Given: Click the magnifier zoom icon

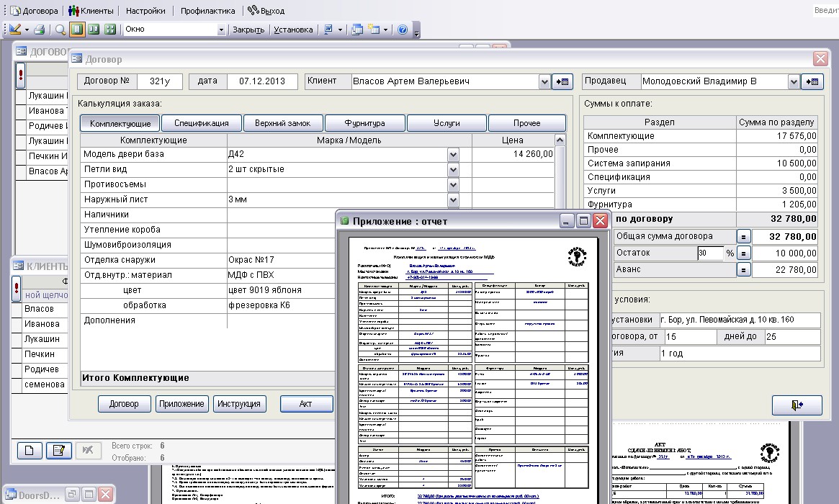Looking at the screenshot, I should (60, 30).
